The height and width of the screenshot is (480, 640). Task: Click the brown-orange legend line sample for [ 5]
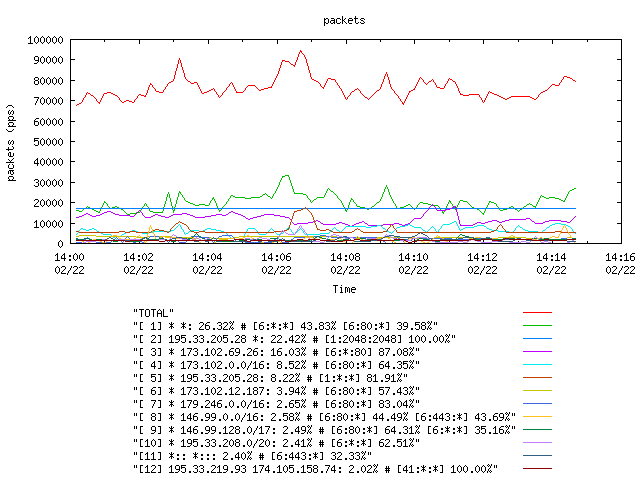pos(537,378)
